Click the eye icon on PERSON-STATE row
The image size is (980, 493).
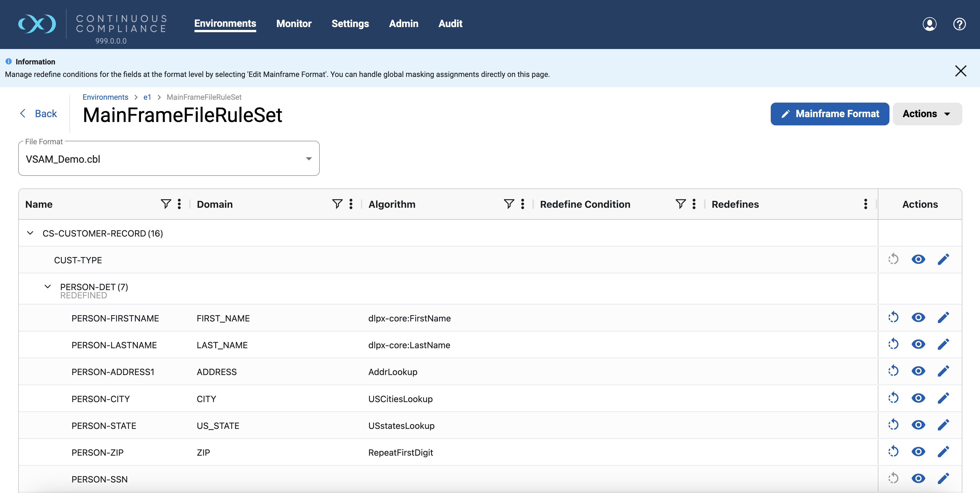click(x=919, y=425)
